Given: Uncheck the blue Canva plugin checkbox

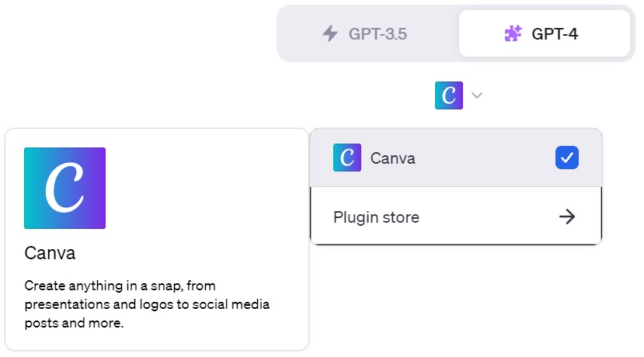Looking at the screenshot, I should [x=567, y=158].
